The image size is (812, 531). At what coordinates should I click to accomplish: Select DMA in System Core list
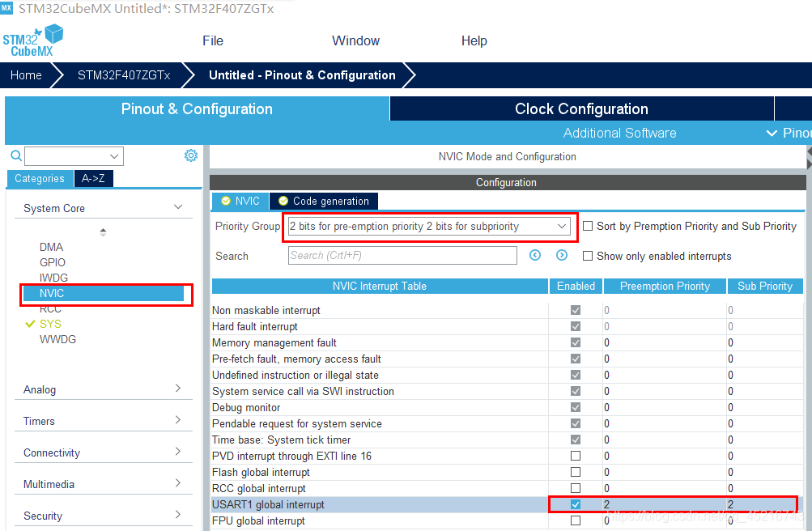[51, 247]
